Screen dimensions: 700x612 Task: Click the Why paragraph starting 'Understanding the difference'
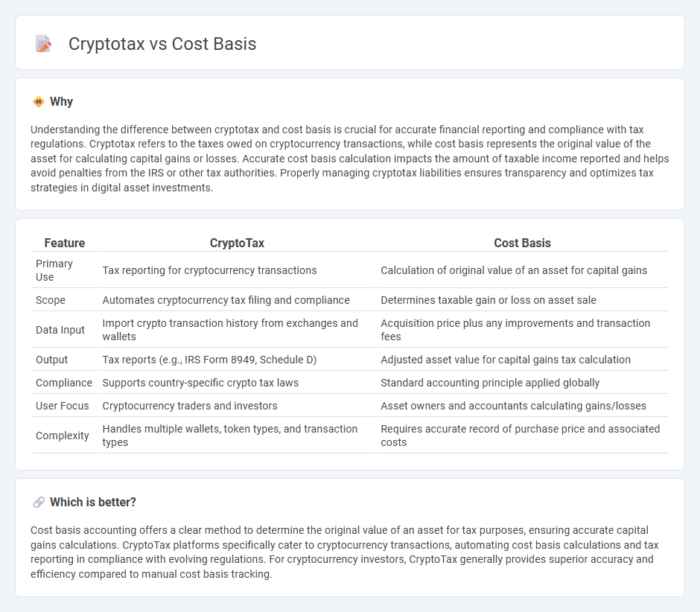(350, 159)
